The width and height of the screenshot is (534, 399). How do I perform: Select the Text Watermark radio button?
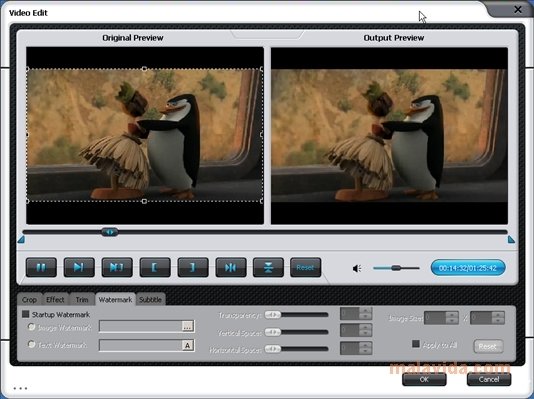point(31,344)
